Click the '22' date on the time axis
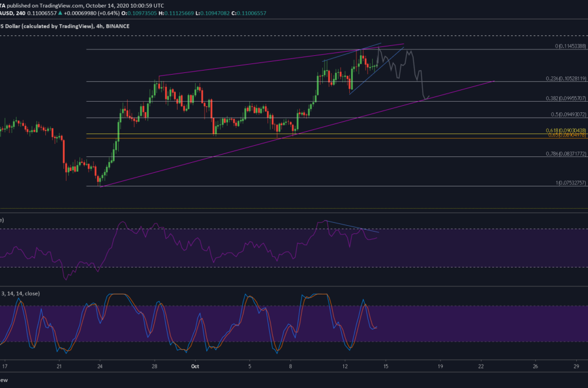The image size is (588, 388). tap(481, 366)
